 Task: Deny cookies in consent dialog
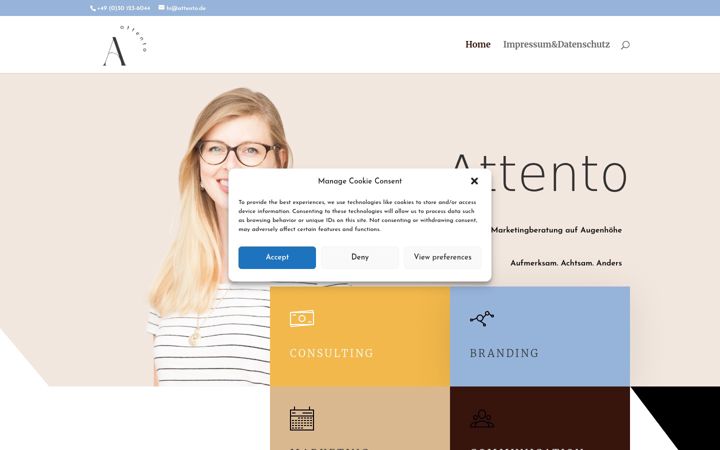click(360, 258)
